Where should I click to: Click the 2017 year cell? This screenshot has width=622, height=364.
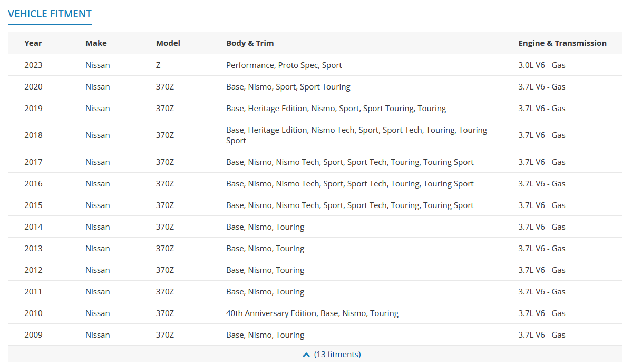[x=33, y=162]
